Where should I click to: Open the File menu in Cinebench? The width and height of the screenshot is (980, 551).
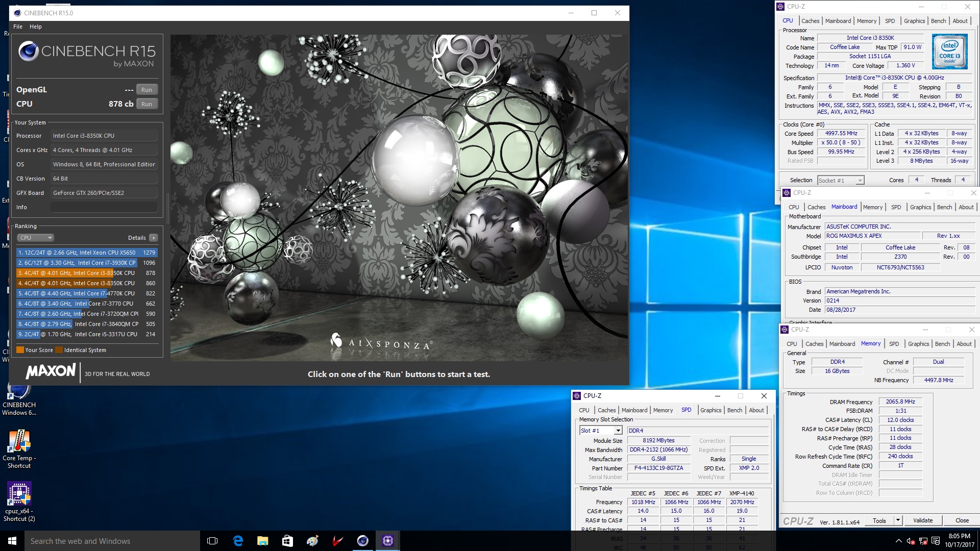point(18,27)
